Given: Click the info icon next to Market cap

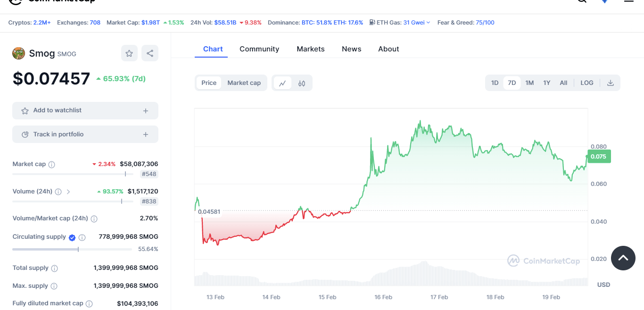Looking at the screenshot, I should (x=52, y=165).
